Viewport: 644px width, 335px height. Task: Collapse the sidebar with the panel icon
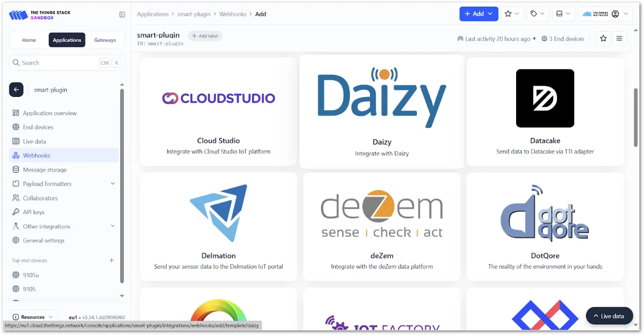122,15
